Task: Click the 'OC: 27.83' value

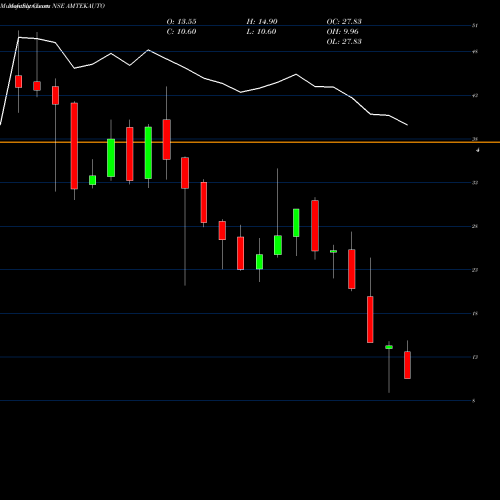Action: click(x=344, y=22)
